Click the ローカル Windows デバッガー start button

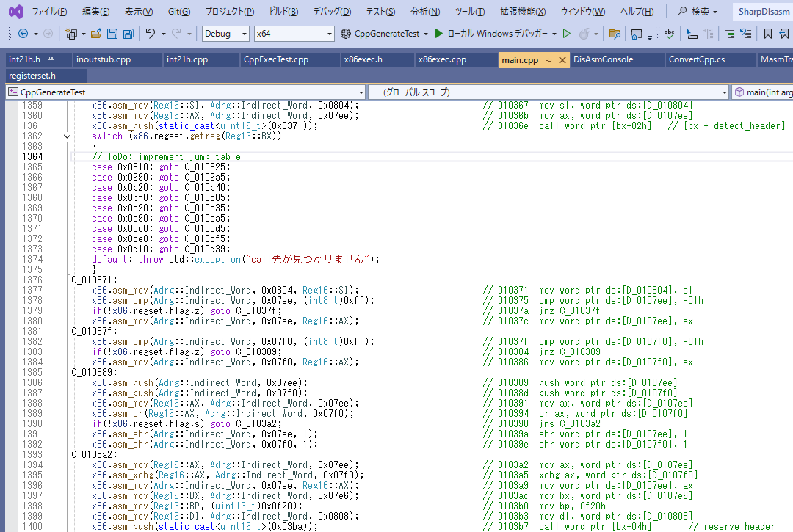coord(491,34)
